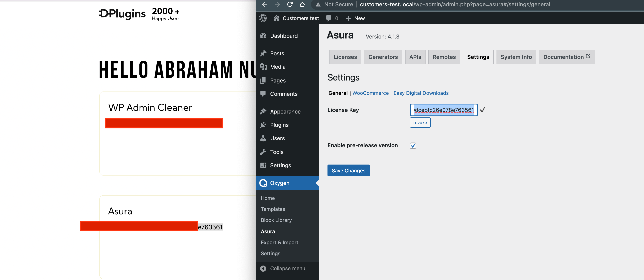This screenshot has width=644, height=280.
Task: Click the Pages icon in sidebar
Action: (263, 80)
